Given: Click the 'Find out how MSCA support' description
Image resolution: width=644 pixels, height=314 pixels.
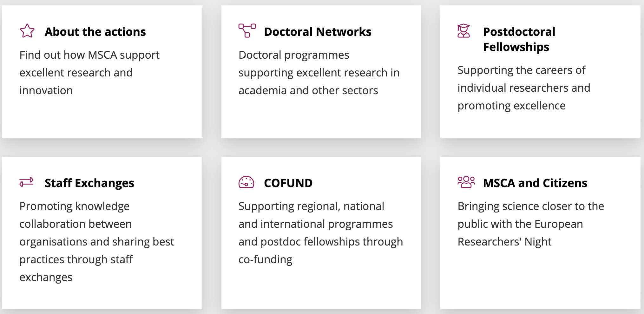Looking at the screenshot, I should [89, 73].
